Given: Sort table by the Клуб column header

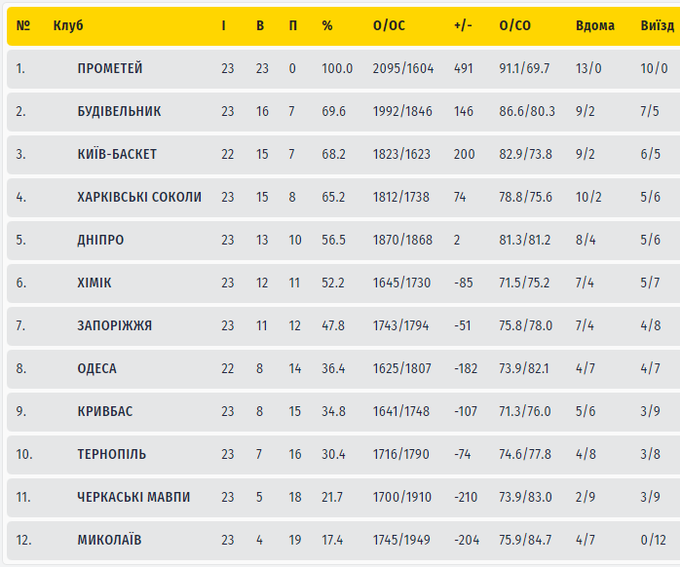Looking at the screenshot, I should tap(68, 25).
